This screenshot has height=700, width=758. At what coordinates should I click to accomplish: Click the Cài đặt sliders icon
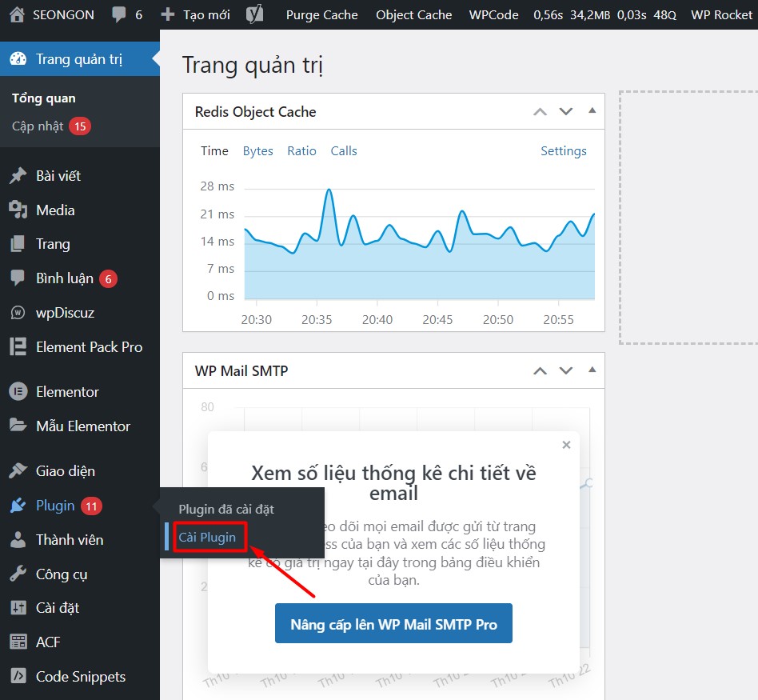pos(18,608)
